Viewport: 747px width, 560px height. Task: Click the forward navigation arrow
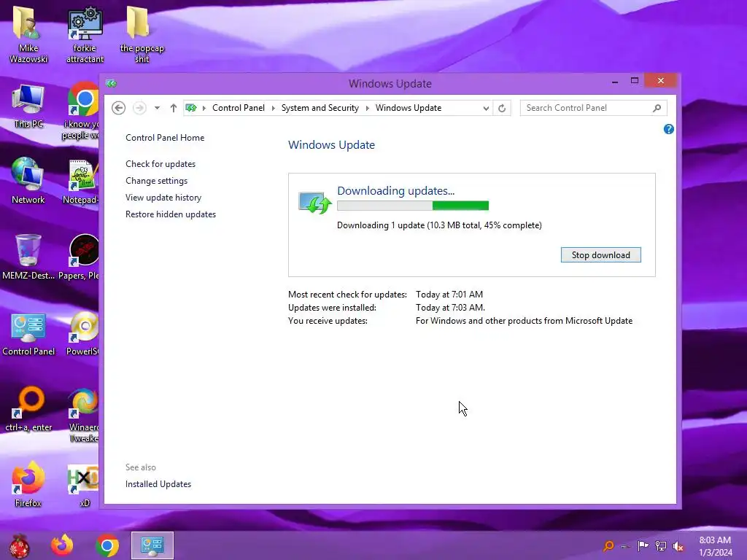139,108
